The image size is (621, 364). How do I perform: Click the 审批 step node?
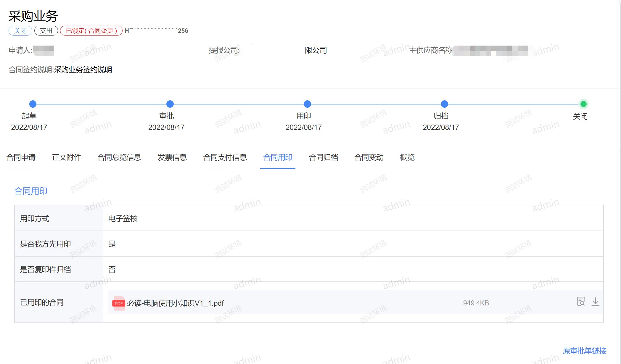(x=170, y=104)
